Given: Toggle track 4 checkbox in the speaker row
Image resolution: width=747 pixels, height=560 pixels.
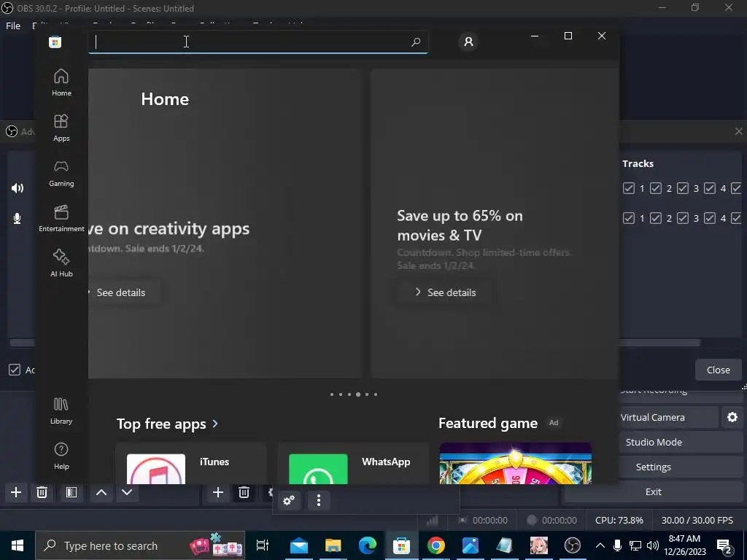Looking at the screenshot, I should point(710,189).
